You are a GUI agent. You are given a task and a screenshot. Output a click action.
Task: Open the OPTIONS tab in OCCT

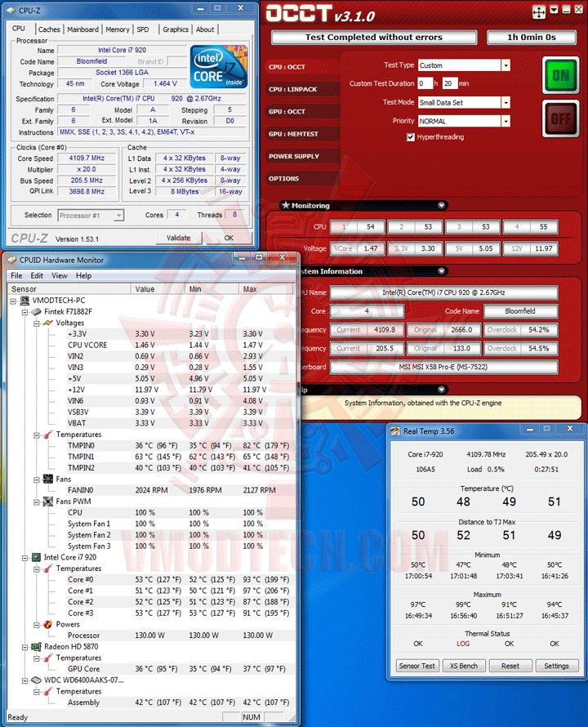302,179
